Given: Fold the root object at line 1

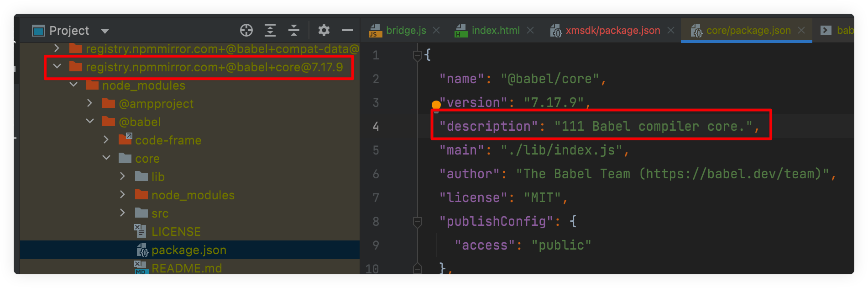Looking at the screenshot, I should (417, 56).
